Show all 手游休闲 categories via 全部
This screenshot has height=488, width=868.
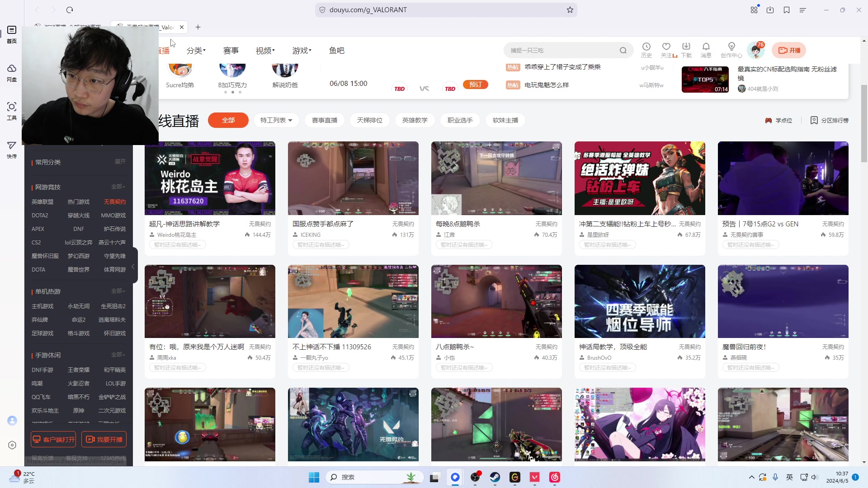(x=118, y=355)
